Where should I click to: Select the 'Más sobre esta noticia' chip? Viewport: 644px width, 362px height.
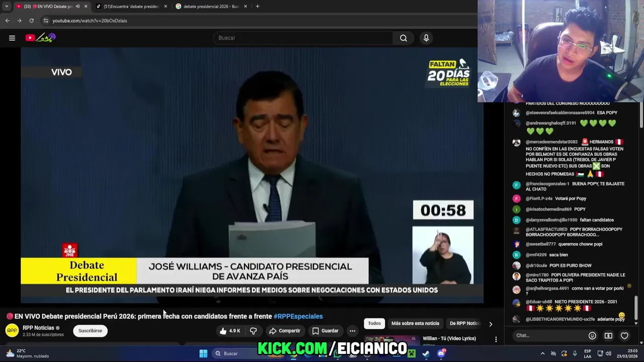(x=415, y=323)
